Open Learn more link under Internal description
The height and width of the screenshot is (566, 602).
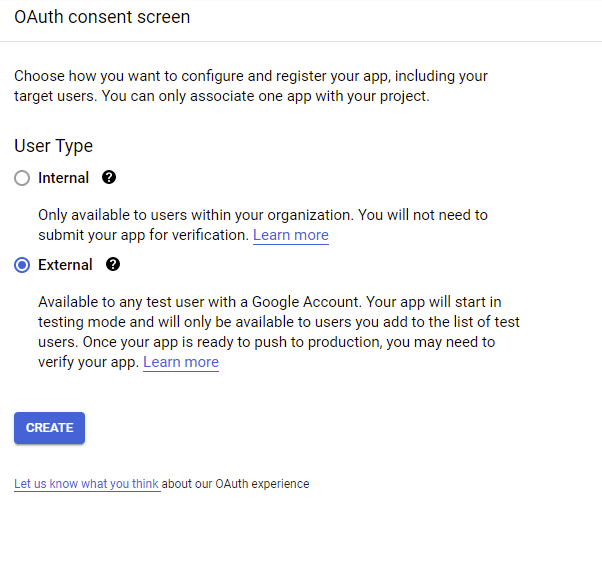(290, 236)
